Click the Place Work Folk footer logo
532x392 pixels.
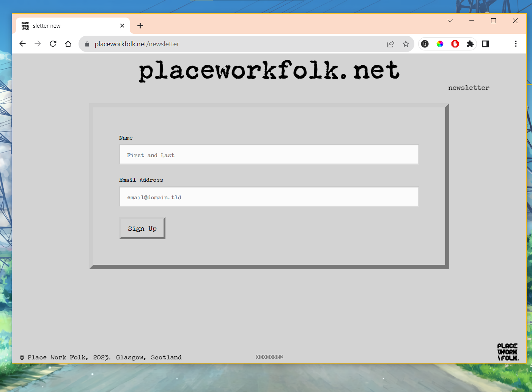508,352
